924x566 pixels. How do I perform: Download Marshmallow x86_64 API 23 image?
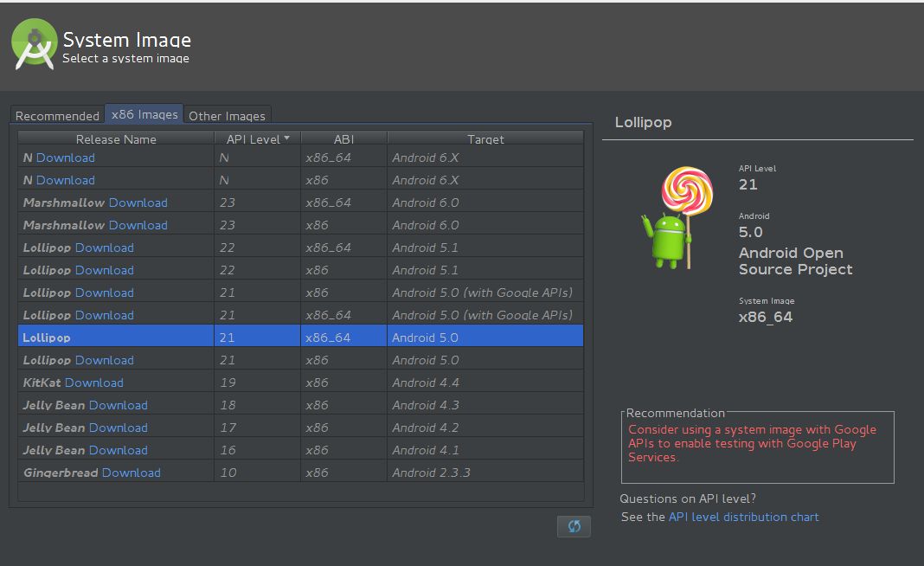coord(138,203)
